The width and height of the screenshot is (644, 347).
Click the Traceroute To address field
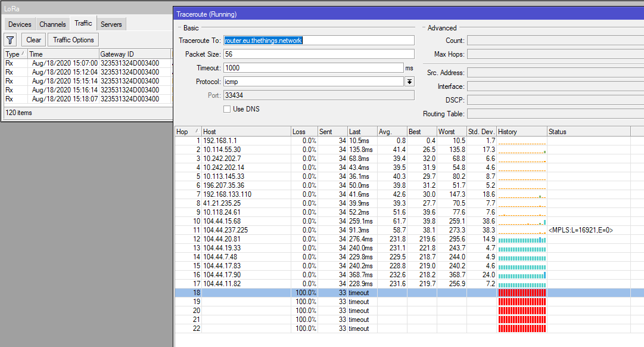pos(319,41)
